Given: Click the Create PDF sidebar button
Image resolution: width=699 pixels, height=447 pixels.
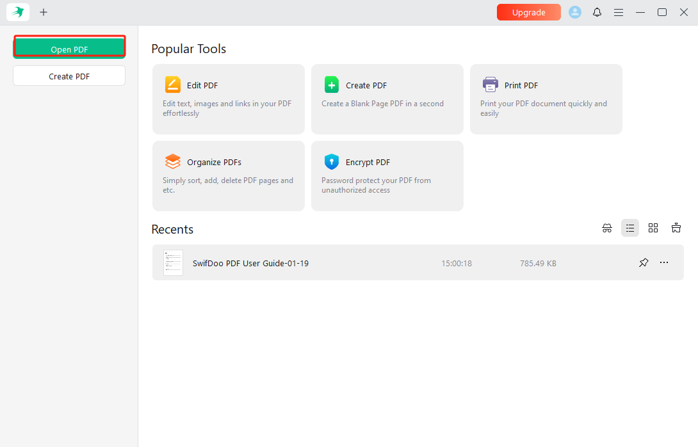Looking at the screenshot, I should [69, 76].
